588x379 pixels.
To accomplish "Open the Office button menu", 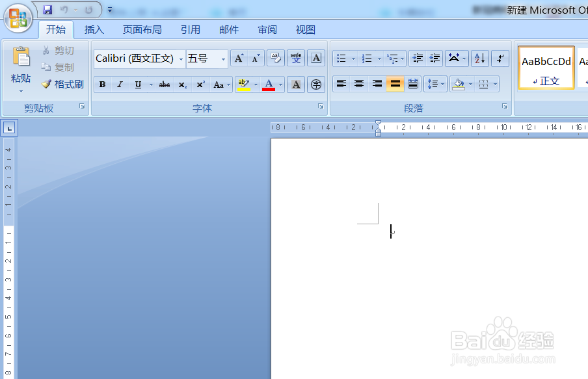I will (18, 18).
